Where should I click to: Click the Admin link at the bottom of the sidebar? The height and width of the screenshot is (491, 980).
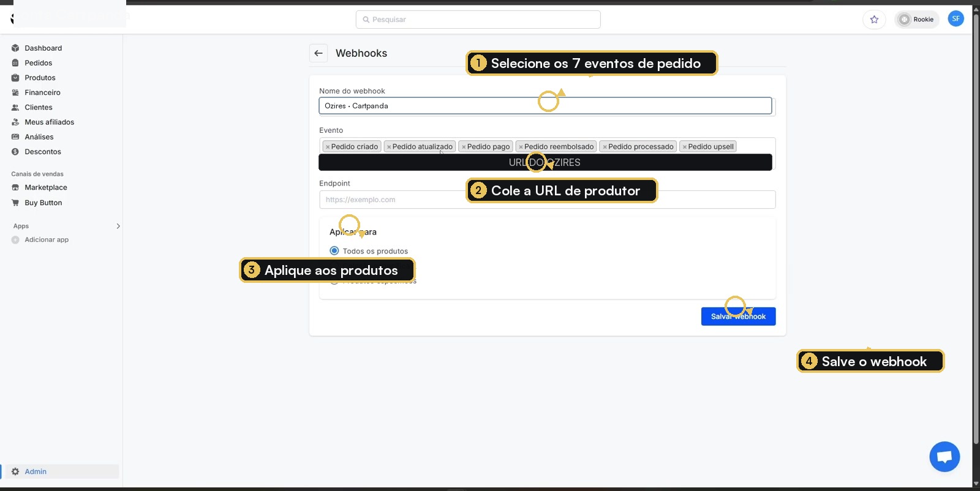(x=36, y=471)
